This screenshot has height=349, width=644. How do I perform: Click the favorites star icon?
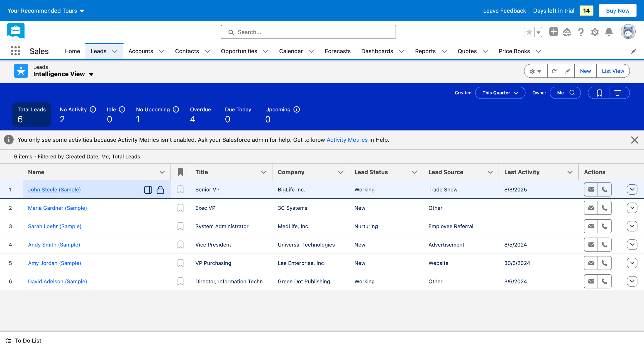tap(529, 32)
